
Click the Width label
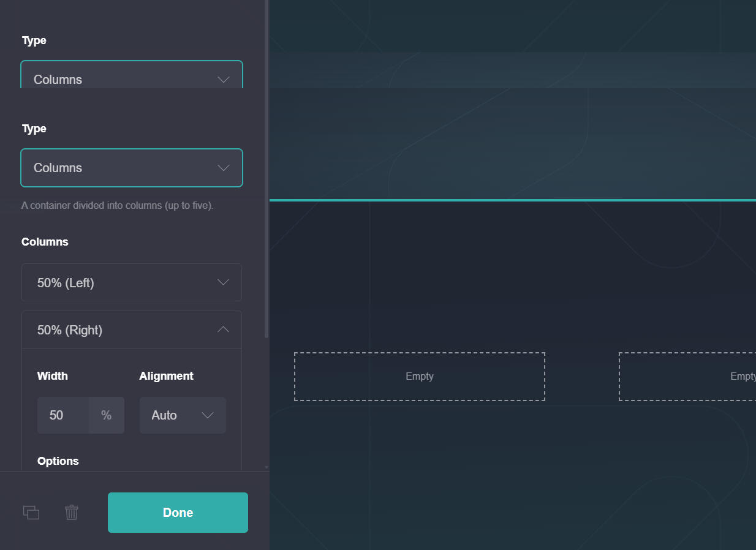coord(53,376)
